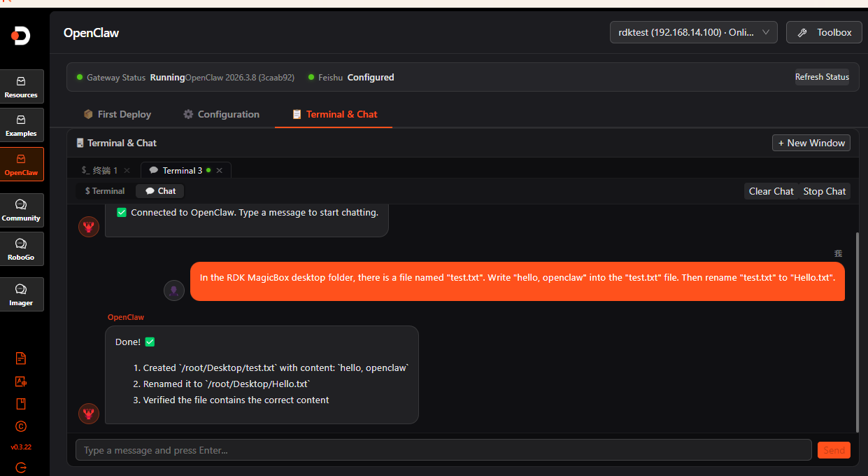This screenshot has height=476, width=868.
Task: Click the D-Robotics logo in the sidebar
Action: pyautogui.click(x=21, y=36)
